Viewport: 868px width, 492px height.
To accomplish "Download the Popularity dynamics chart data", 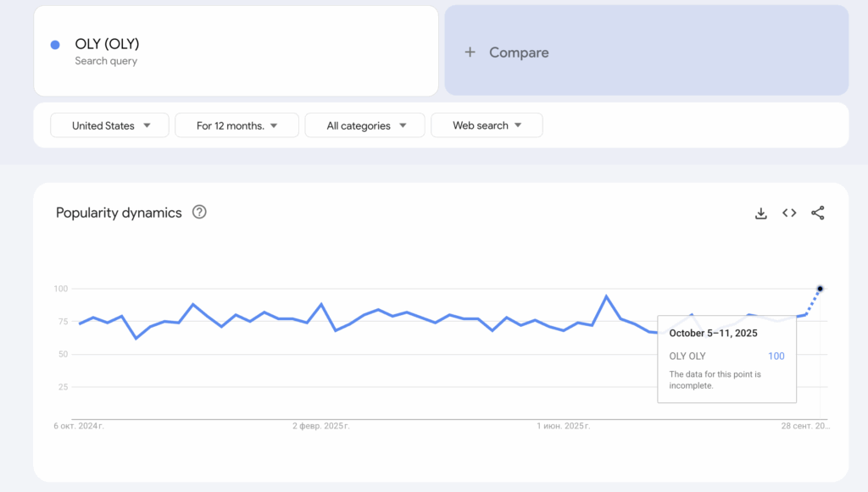I will 761,213.
